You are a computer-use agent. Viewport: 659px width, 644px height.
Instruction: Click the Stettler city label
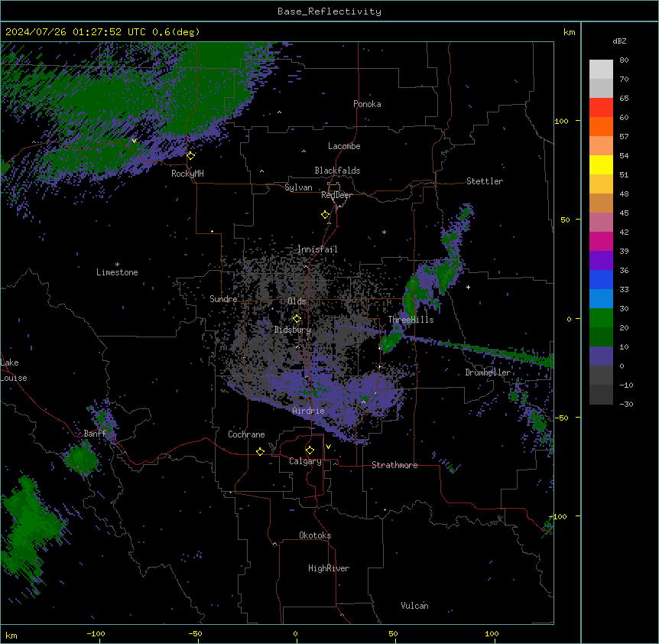coord(485,181)
